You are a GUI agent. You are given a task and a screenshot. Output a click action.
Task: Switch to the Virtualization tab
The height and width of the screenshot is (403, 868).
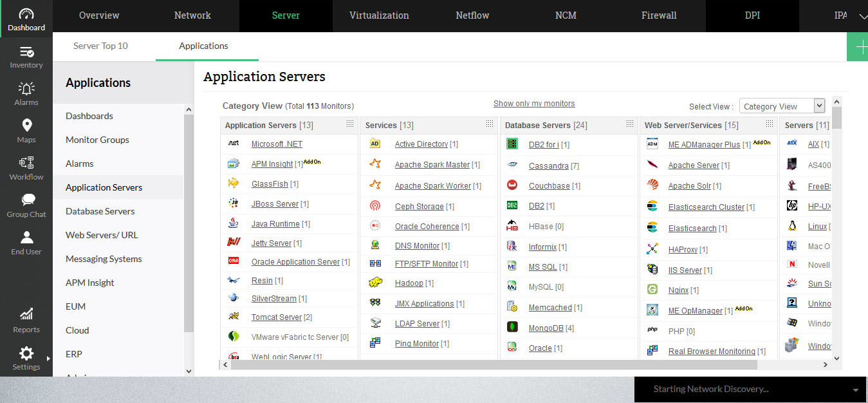click(x=379, y=15)
